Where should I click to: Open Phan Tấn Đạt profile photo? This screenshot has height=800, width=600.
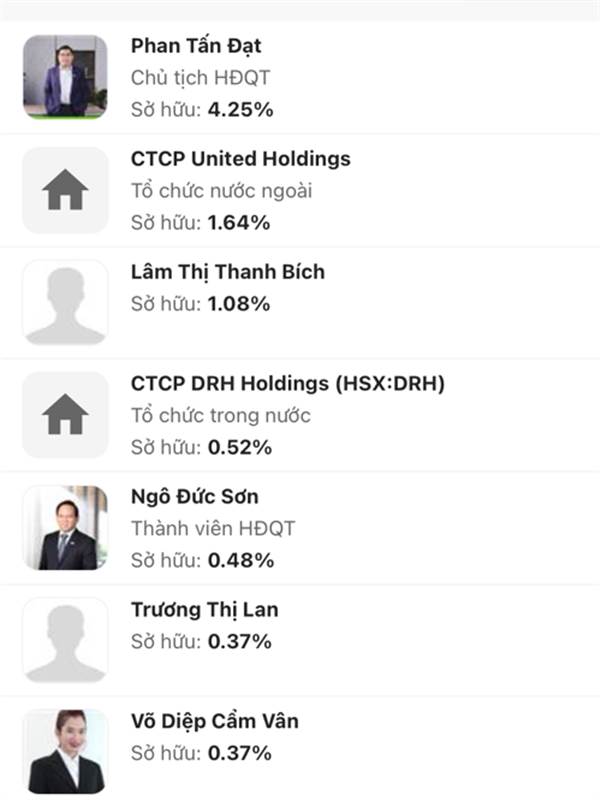point(65,77)
